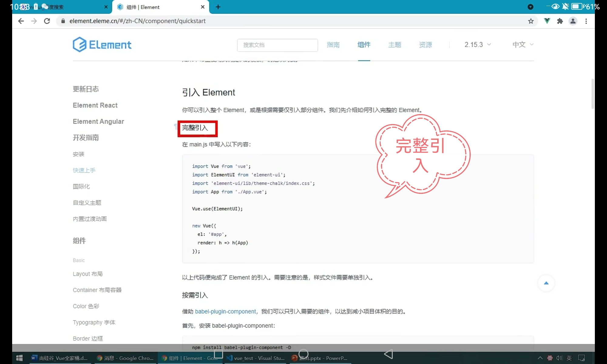Open new browser tab

click(x=218, y=7)
